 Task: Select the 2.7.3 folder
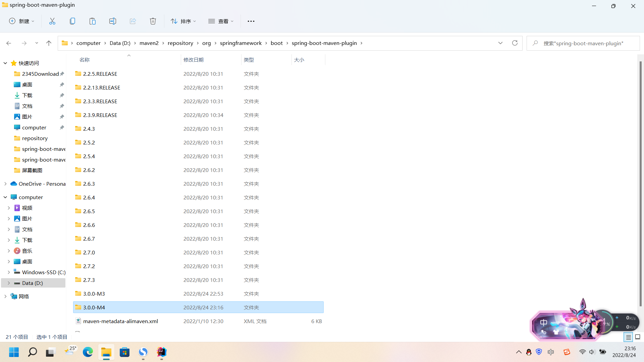pyautogui.click(x=198, y=280)
